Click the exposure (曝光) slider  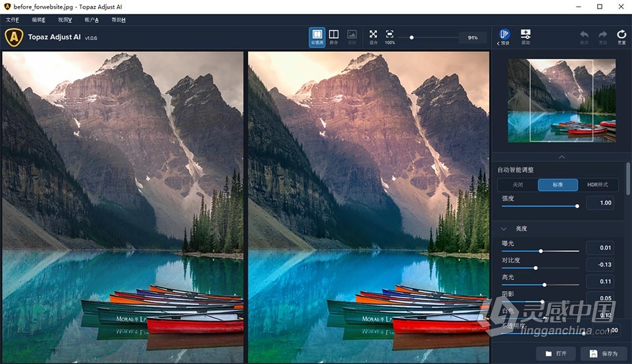pyautogui.click(x=540, y=251)
